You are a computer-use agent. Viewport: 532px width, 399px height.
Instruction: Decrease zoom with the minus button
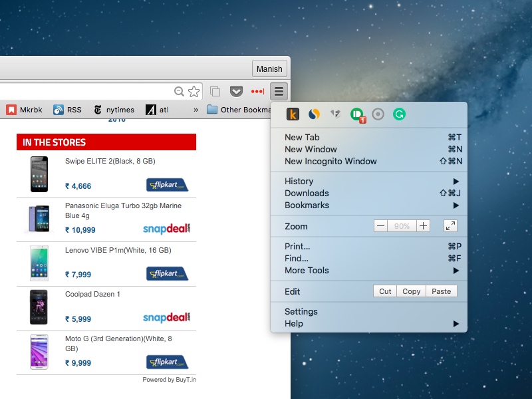380,226
